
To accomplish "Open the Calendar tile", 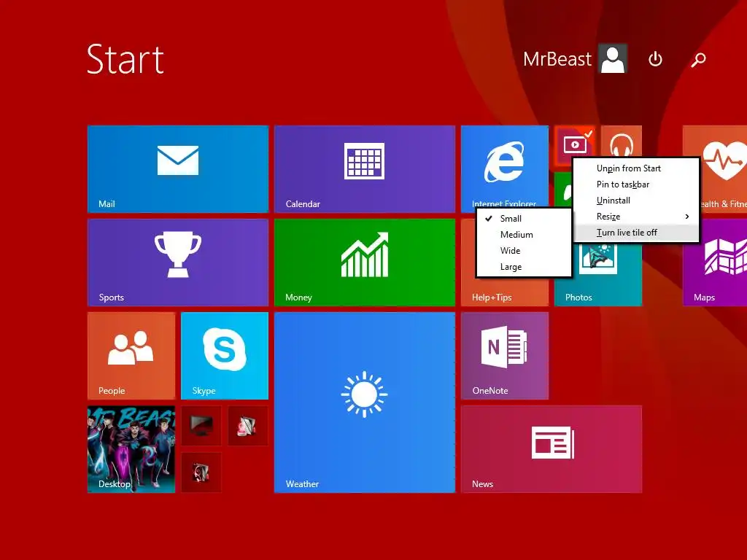I will point(365,168).
